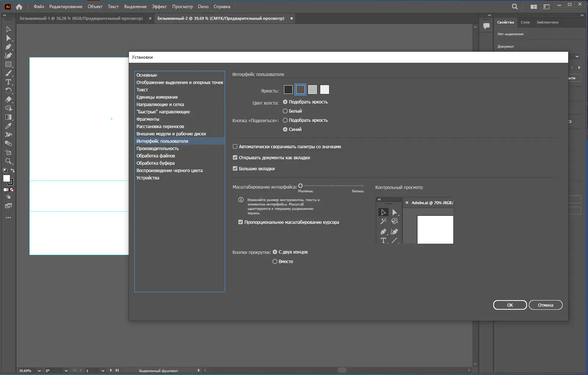Pick the Pen tool in the main toolbar
Image resolution: width=588 pixels, height=375 pixels.
tap(8, 47)
